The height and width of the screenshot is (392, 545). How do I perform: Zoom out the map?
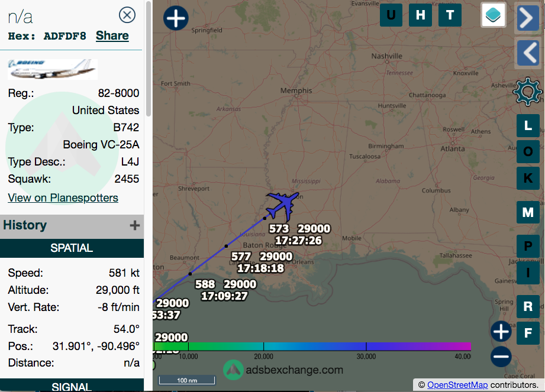point(501,357)
